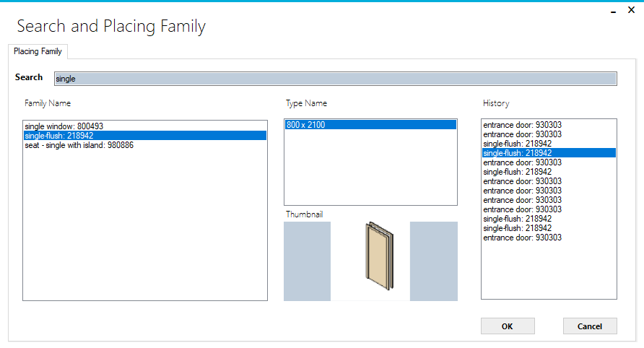The image size is (644, 348).
Task: Minimize the Search and Placing Family window
Action: [612, 12]
